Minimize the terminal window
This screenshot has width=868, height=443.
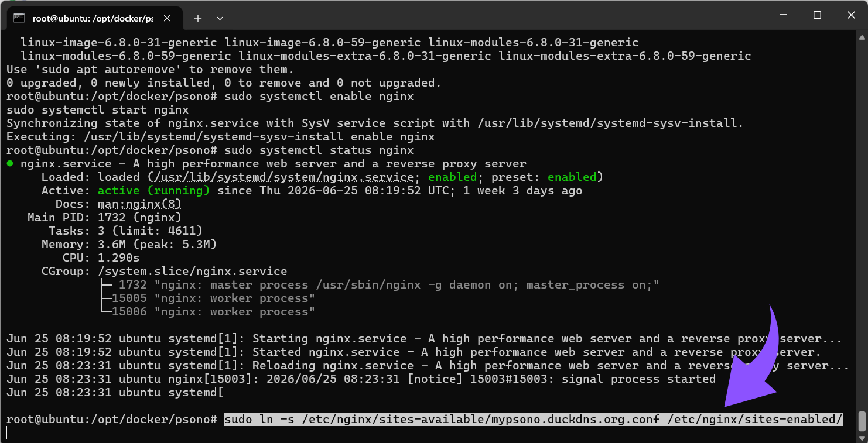(x=784, y=15)
